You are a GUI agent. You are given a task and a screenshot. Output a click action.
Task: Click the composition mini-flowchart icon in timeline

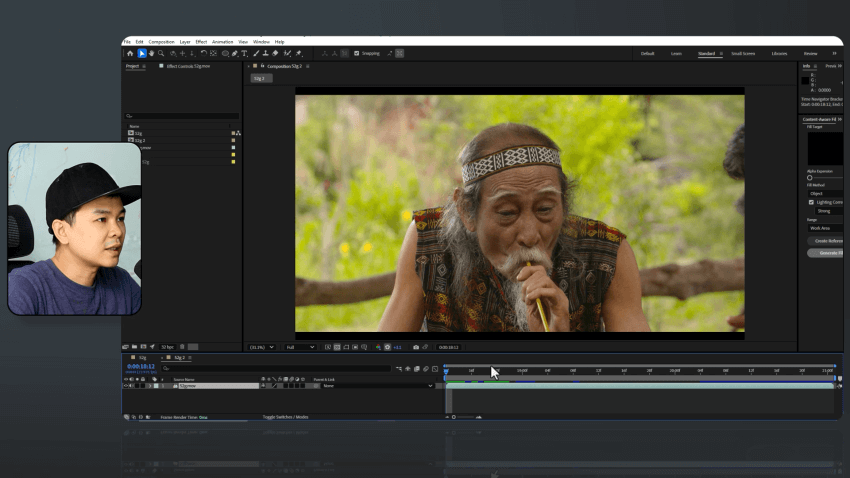(399, 369)
